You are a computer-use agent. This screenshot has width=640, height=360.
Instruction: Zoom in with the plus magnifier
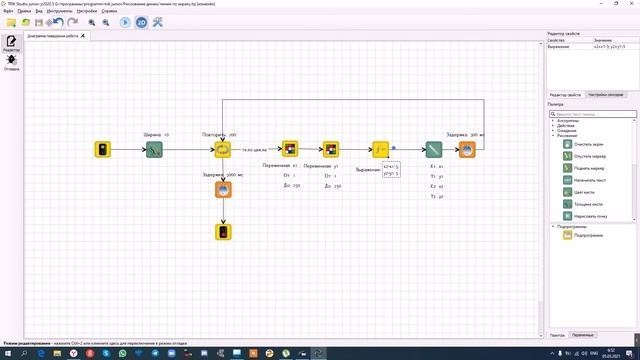tap(92, 22)
